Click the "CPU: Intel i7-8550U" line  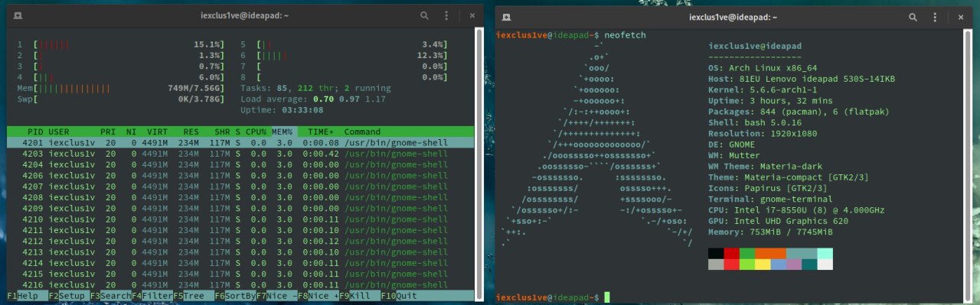tap(797, 210)
